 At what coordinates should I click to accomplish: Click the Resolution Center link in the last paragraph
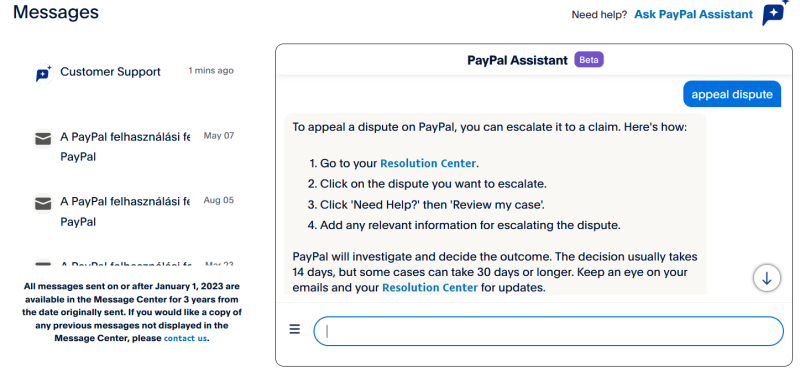pyautogui.click(x=430, y=288)
